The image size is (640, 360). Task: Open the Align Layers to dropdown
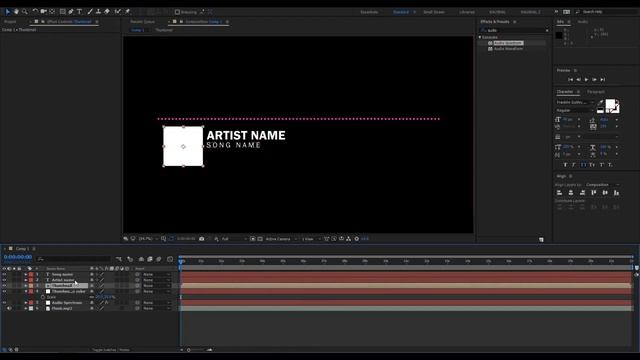[x=602, y=185]
